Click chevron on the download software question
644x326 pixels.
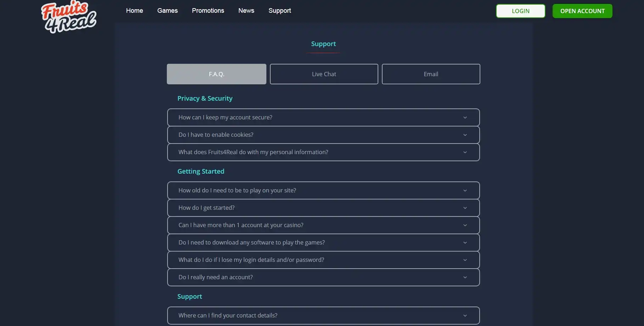(x=465, y=243)
